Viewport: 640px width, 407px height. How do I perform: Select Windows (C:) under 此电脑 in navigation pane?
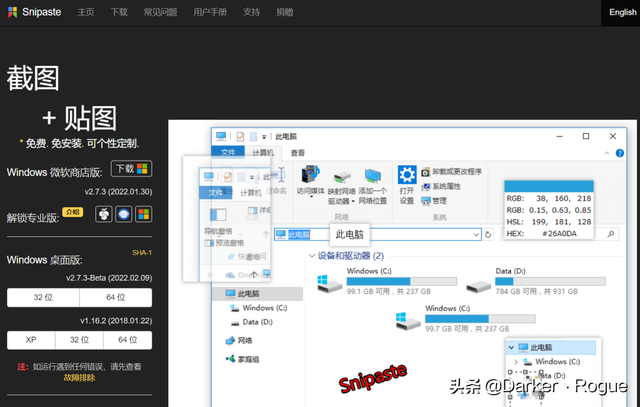[x=259, y=308]
